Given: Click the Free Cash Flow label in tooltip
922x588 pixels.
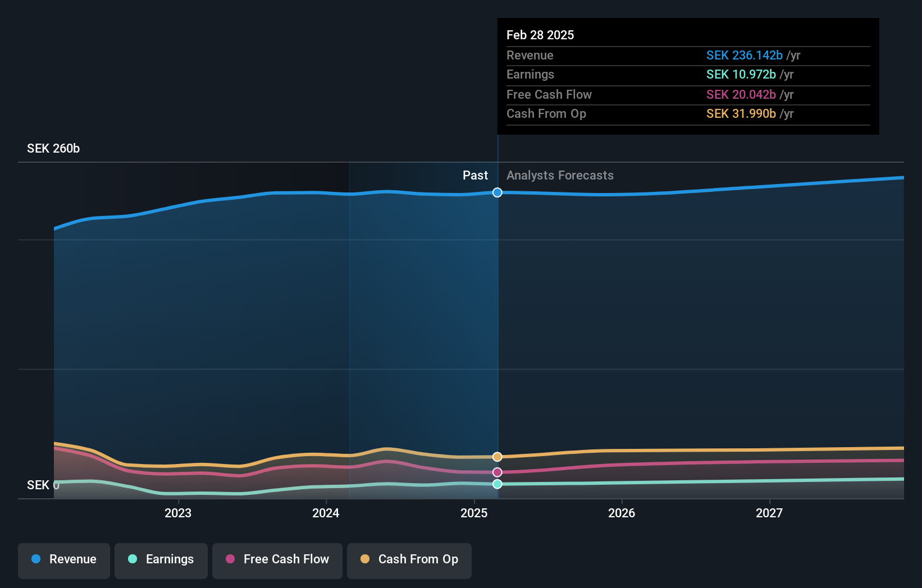Looking at the screenshot, I should pyautogui.click(x=549, y=94).
